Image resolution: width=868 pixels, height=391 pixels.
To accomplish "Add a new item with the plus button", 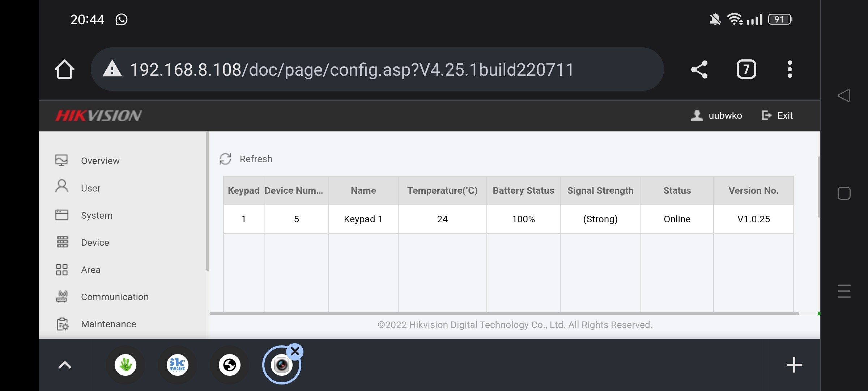I will [x=794, y=365].
